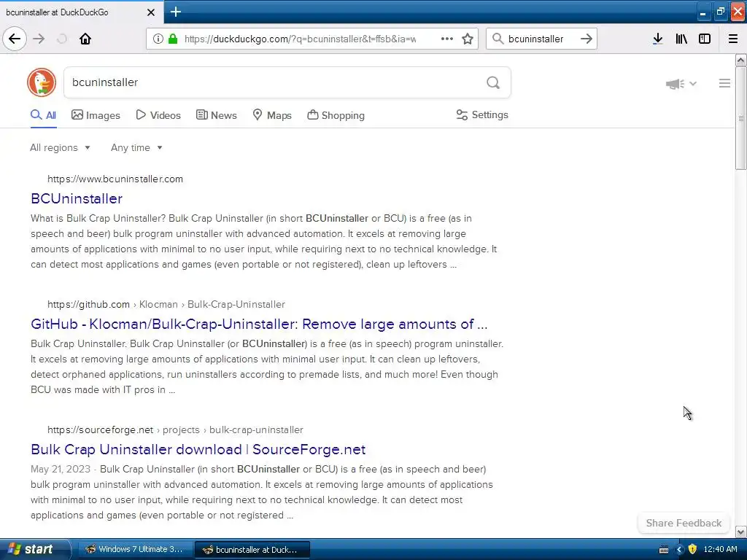Switch to the Maps tab

tap(271, 115)
